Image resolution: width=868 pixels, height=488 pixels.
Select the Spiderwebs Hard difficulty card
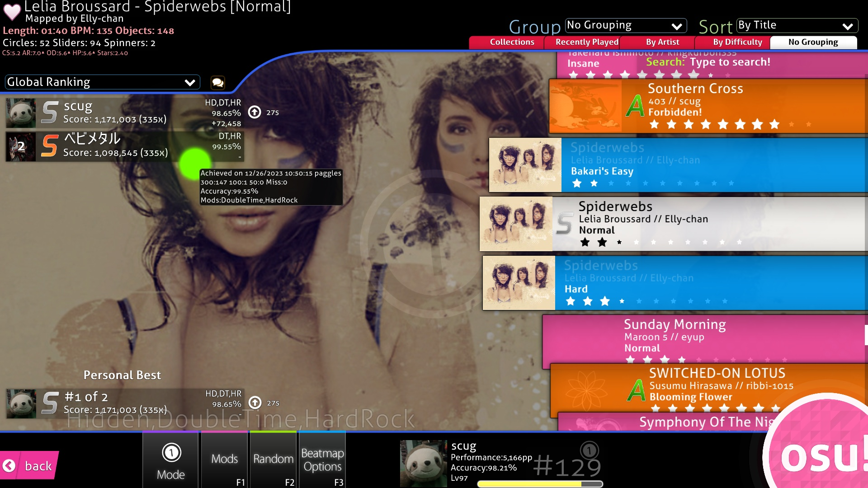(x=675, y=283)
